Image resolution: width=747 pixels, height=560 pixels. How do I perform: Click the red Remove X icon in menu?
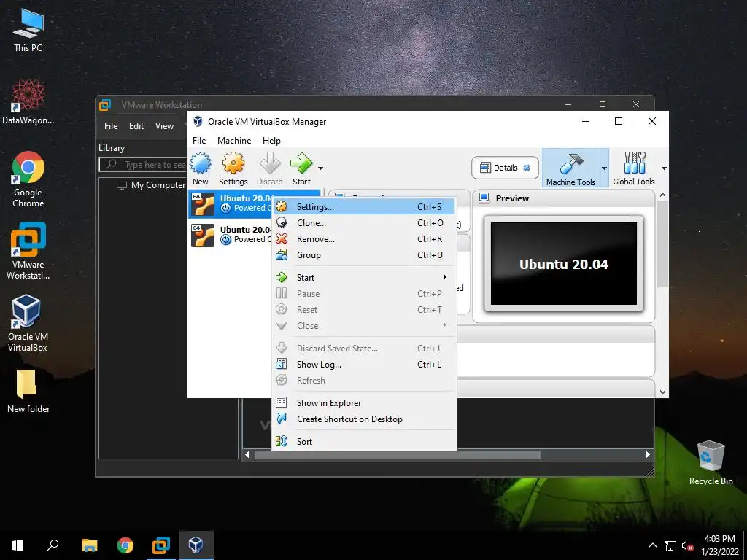(282, 238)
